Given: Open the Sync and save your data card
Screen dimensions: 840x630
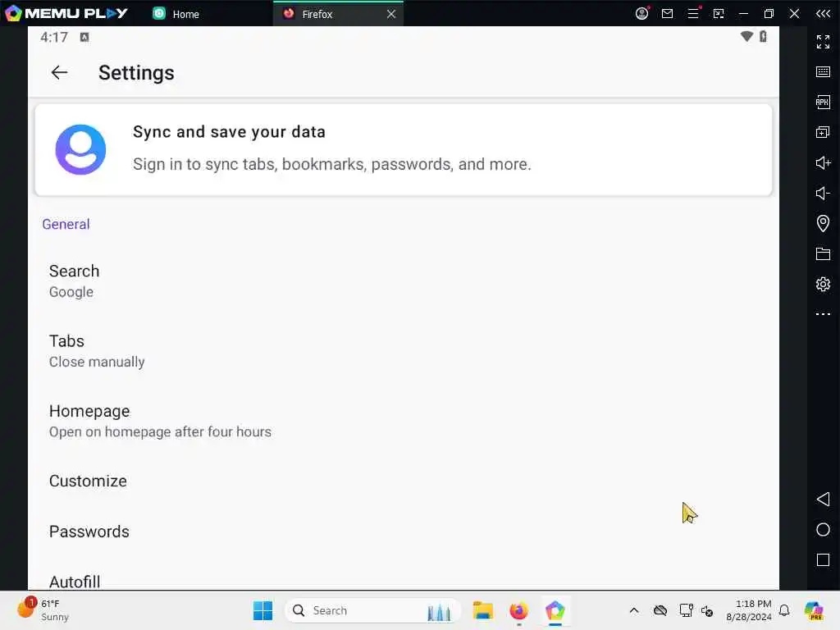Looking at the screenshot, I should 404,149.
